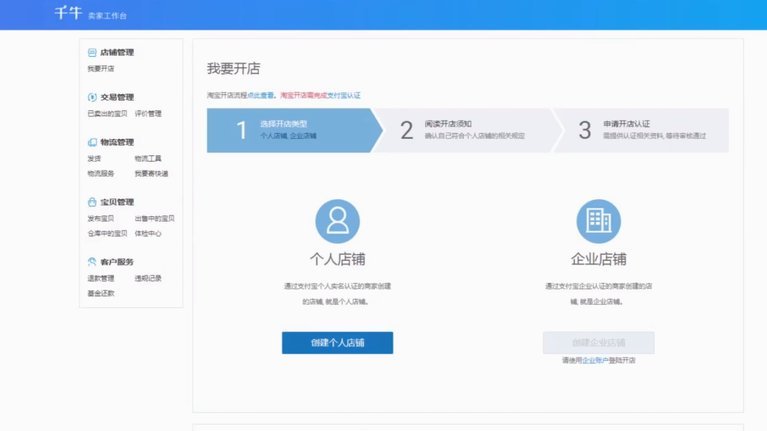Click the 物流管理 heading
Viewport: 767px width, 431px height.
click(117, 142)
